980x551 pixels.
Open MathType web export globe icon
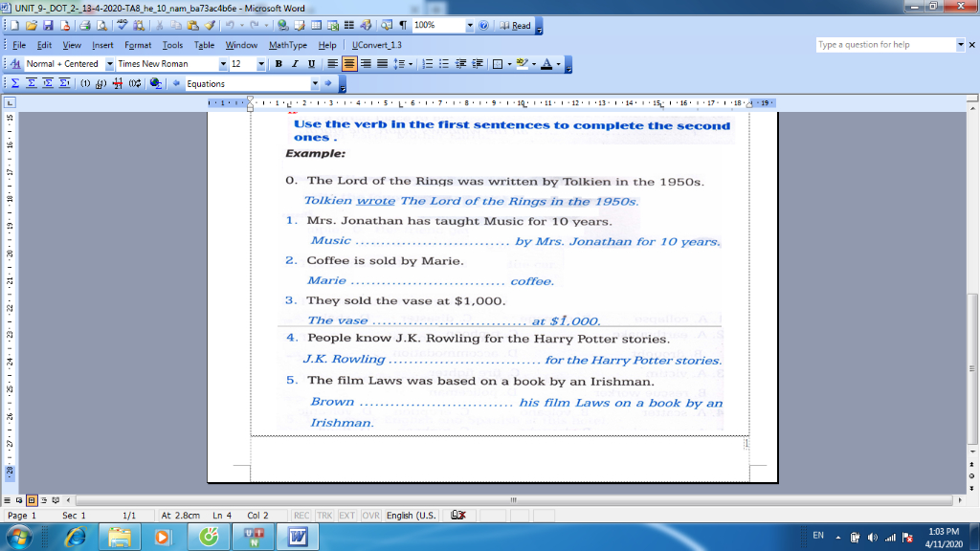pyautogui.click(x=156, y=83)
